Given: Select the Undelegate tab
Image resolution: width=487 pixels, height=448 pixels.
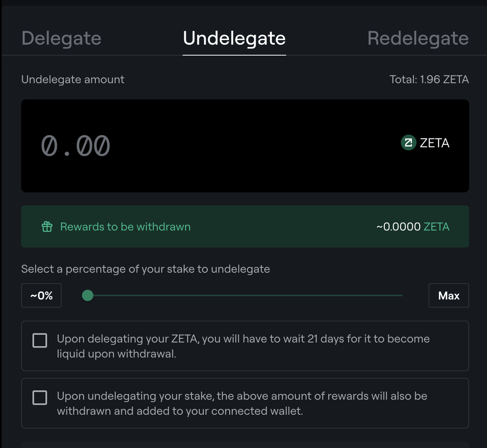Looking at the screenshot, I should pyautogui.click(x=234, y=39).
